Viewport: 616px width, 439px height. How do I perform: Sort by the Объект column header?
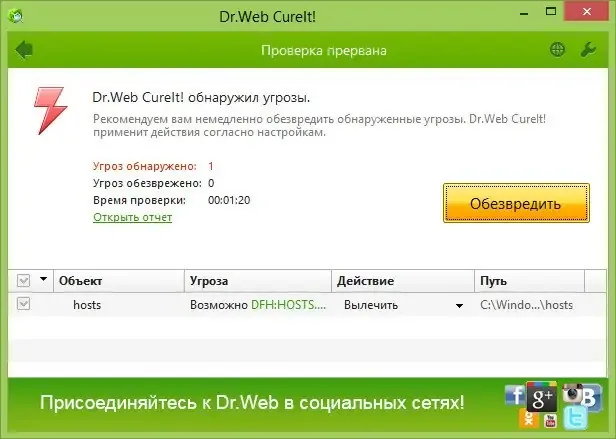[x=119, y=281]
